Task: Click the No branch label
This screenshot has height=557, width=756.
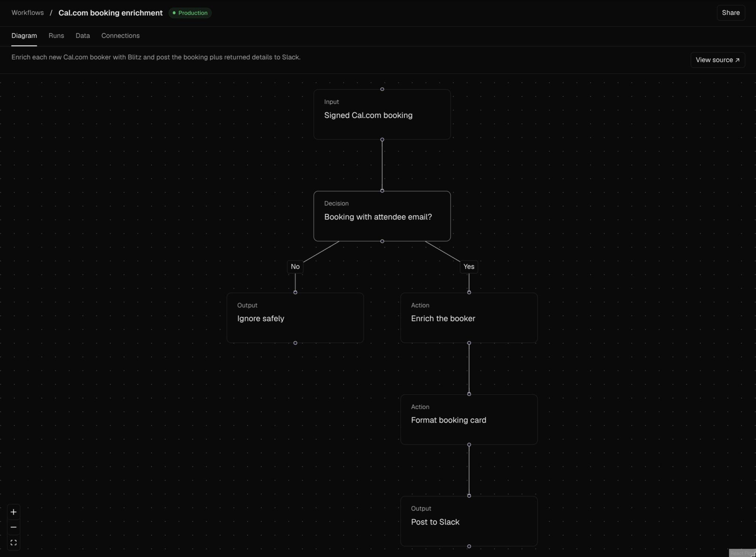Action: click(295, 267)
